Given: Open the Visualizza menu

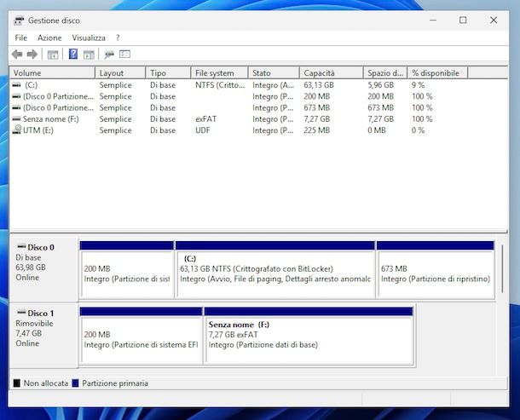Looking at the screenshot, I should tap(89, 37).
